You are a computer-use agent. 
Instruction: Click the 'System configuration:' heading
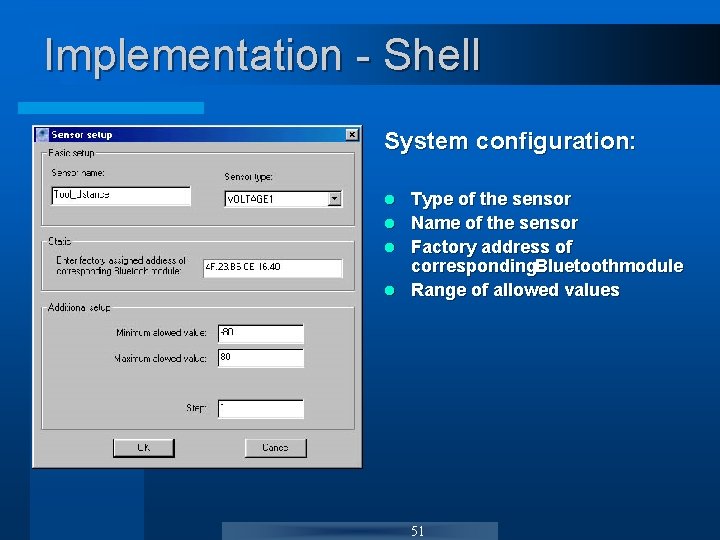510,141
